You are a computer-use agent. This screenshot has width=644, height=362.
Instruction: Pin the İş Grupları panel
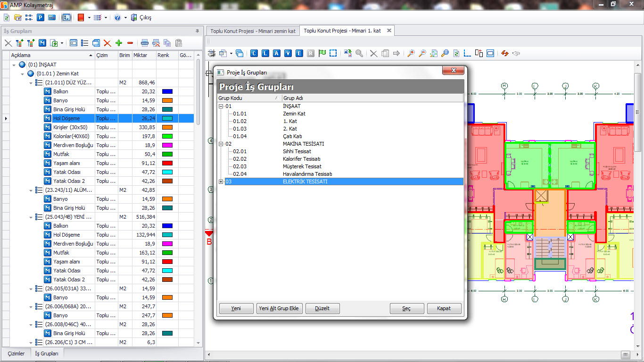tap(197, 31)
